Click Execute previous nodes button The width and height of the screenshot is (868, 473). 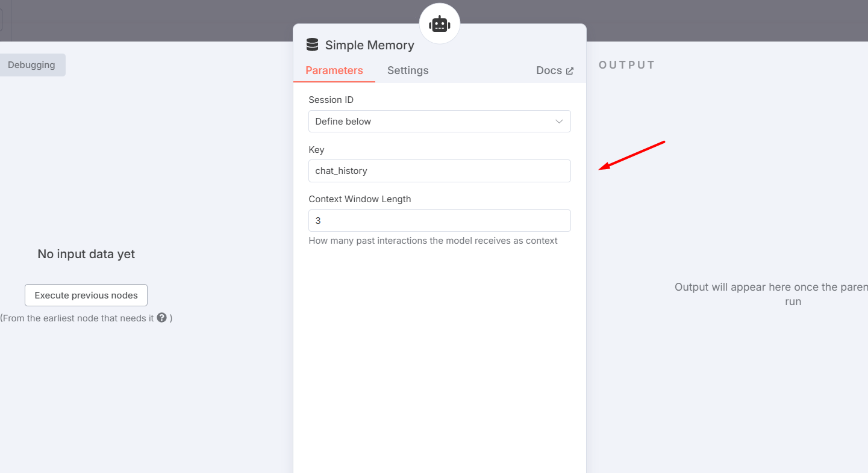point(86,295)
